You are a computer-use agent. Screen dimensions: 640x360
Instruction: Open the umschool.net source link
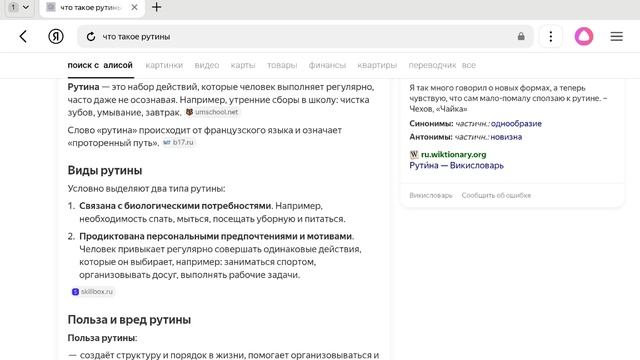point(212,112)
